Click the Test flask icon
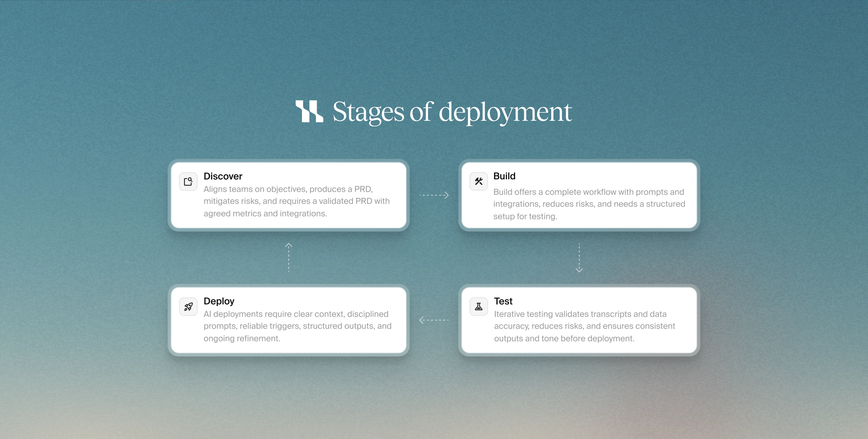868x439 pixels. pyautogui.click(x=478, y=307)
